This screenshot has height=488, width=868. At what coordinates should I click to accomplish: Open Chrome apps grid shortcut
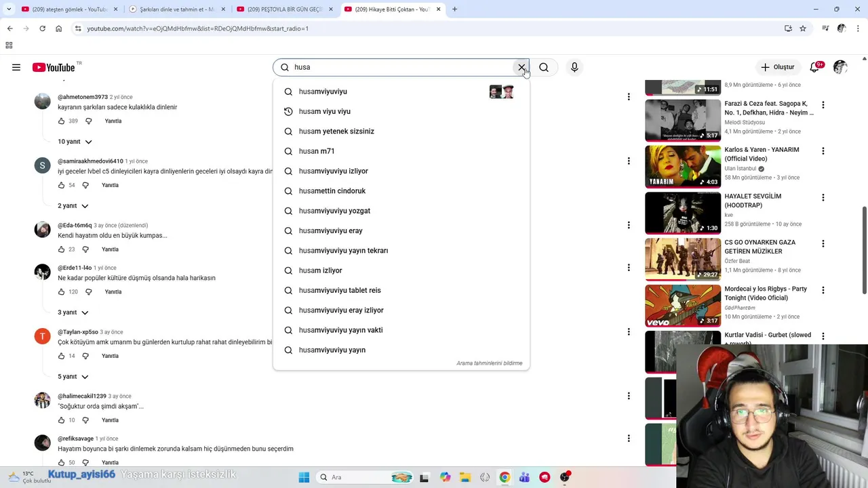pos(9,45)
